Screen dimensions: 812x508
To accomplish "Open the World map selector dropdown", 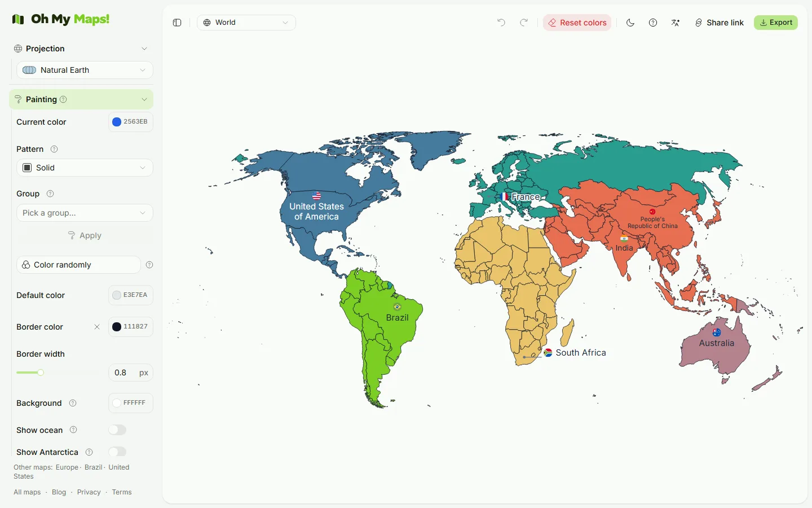I will pos(246,23).
